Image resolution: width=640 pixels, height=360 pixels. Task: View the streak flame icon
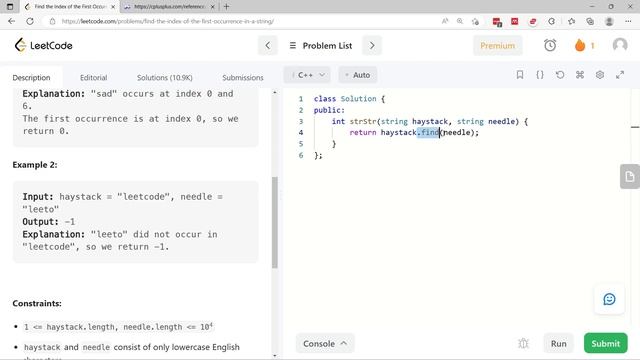point(580,45)
